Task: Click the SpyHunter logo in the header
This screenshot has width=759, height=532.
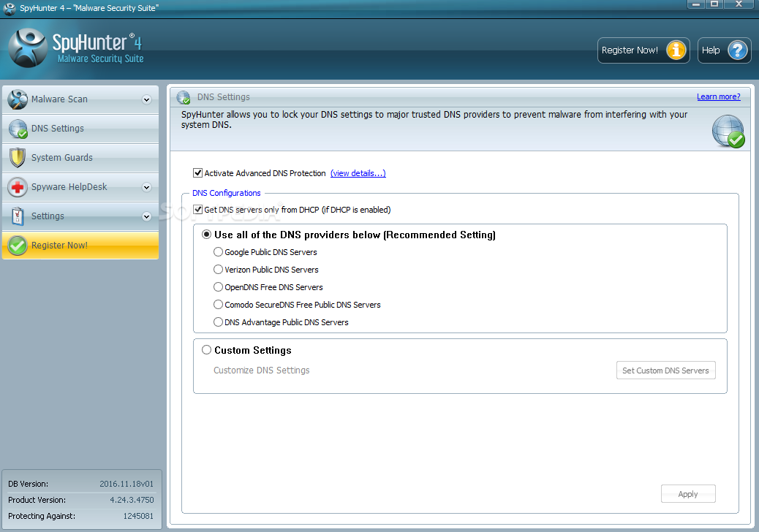Action: tap(28, 48)
